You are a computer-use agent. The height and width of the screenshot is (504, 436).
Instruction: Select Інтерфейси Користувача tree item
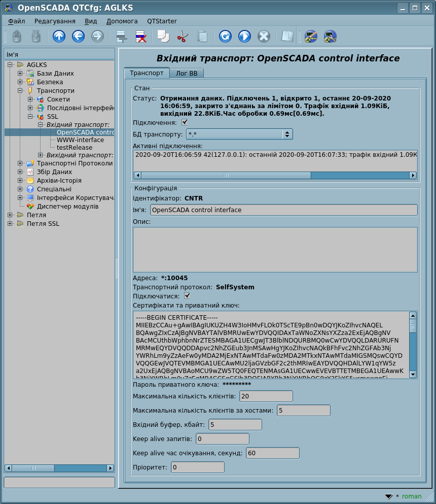[x=76, y=197]
